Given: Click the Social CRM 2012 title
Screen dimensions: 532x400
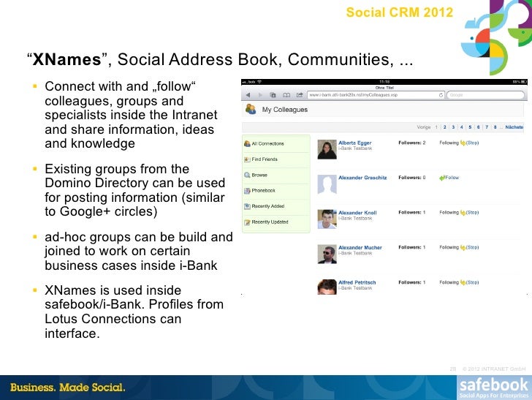Looking at the screenshot, I should pos(399,12).
